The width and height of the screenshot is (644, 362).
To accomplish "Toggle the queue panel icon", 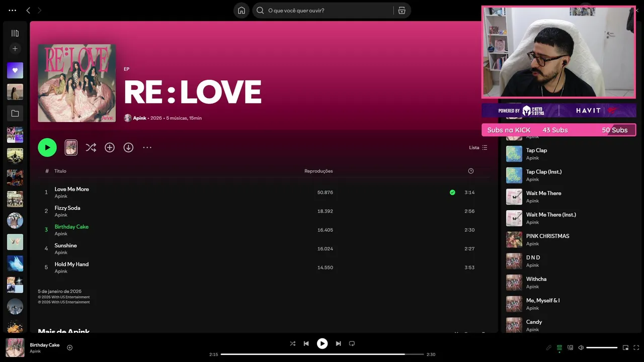I will pos(559,347).
